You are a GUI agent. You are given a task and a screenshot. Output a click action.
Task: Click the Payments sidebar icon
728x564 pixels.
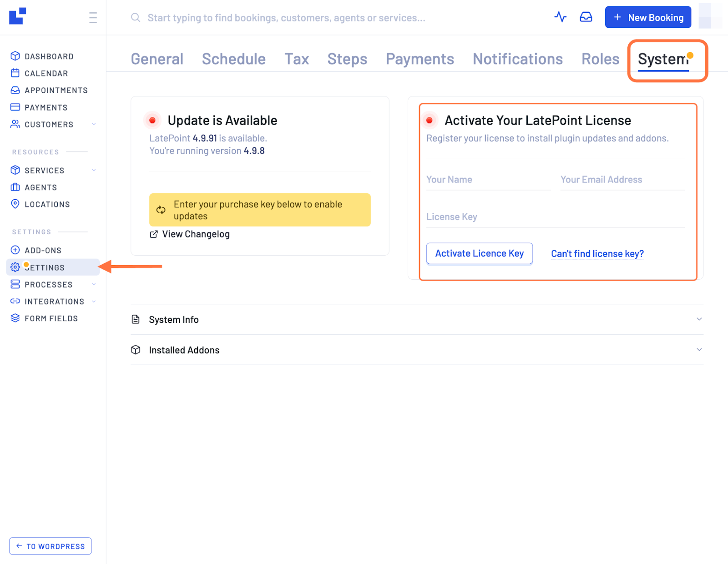(15, 107)
